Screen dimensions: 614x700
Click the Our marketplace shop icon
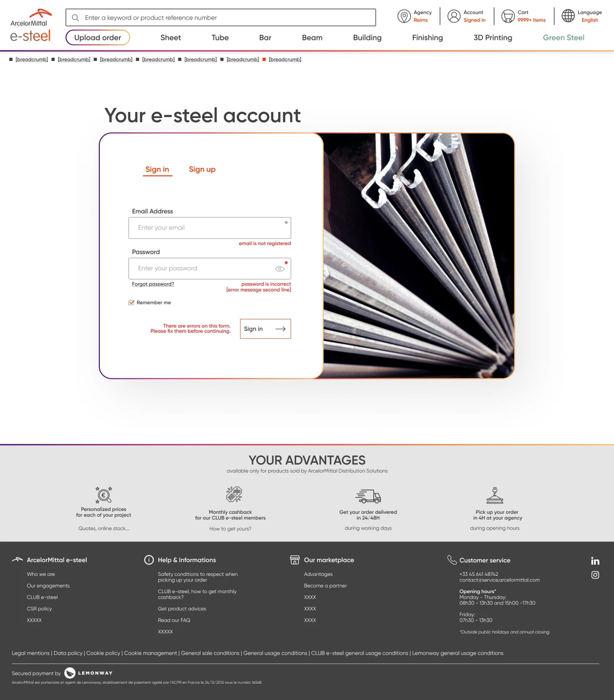tap(295, 560)
